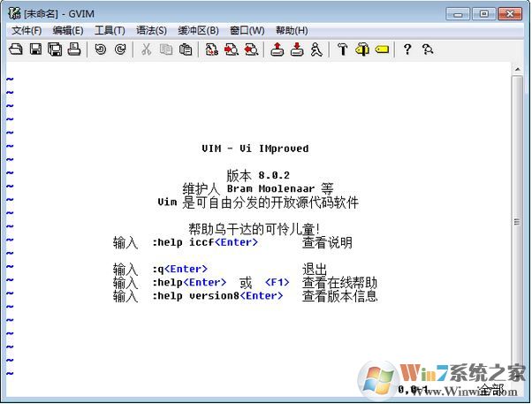Click the Load Session toolbar icon

tap(277, 50)
